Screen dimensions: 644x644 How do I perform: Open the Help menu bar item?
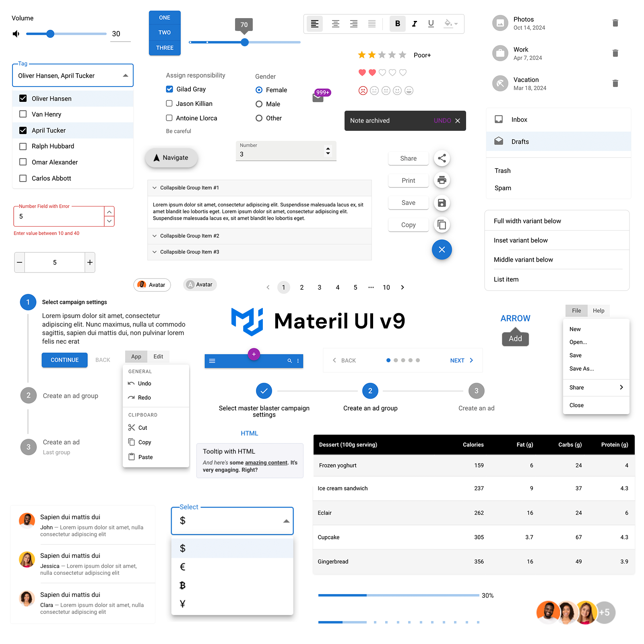pyautogui.click(x=599, y=311)
